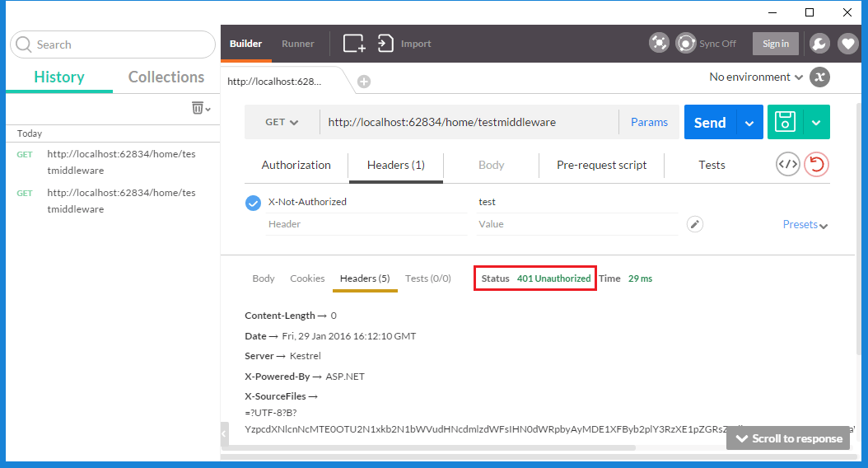Screen dimensions: 868x468
Task: Select the History sidebar tab
Action: [x=59, y=77]
